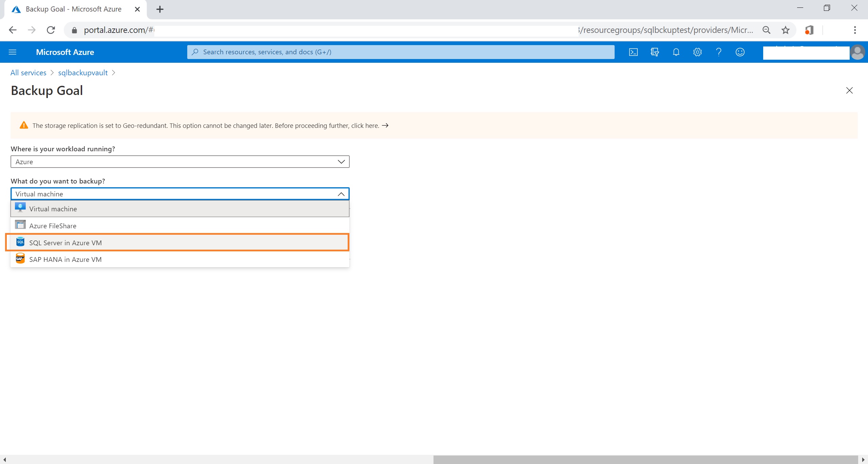Expand the workload location dropdown
The image size is (868, 464).
[x=342, y=161]
